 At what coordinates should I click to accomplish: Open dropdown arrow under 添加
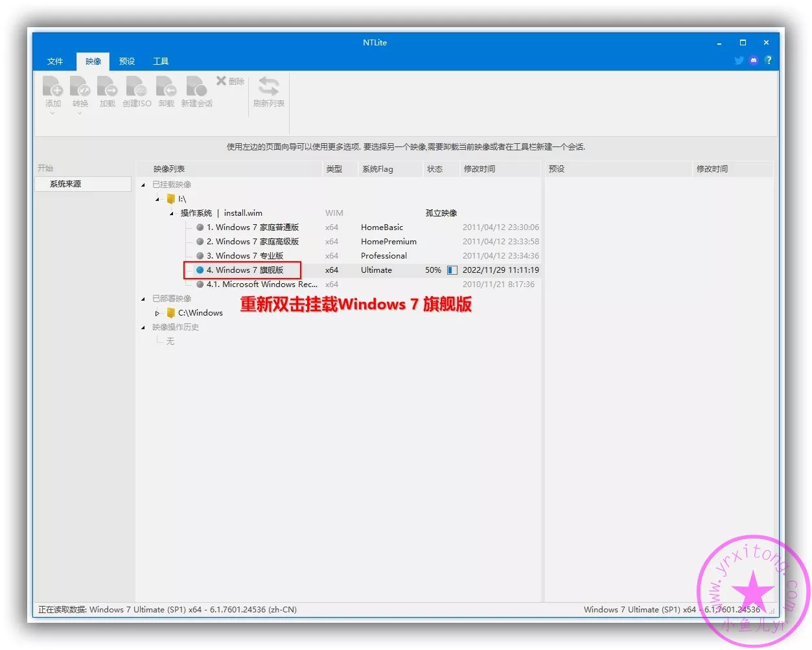click(52, 113)
